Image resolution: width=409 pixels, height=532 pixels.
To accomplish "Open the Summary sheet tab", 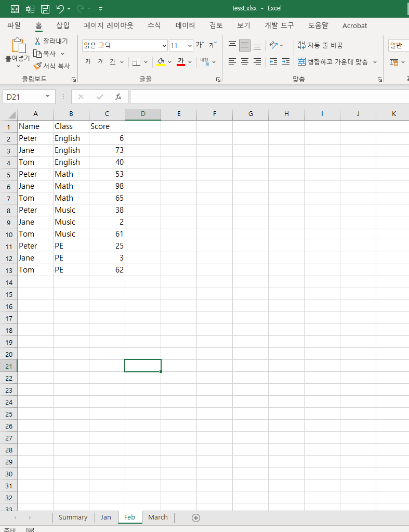I will (73, 517).
